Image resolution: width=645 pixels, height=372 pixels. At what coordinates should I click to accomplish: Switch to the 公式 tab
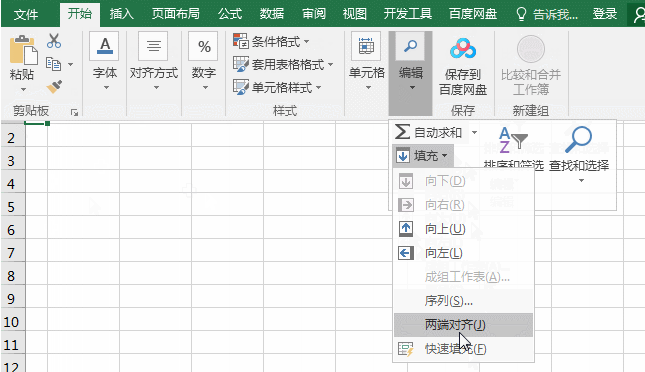click(x=230, y=14)
